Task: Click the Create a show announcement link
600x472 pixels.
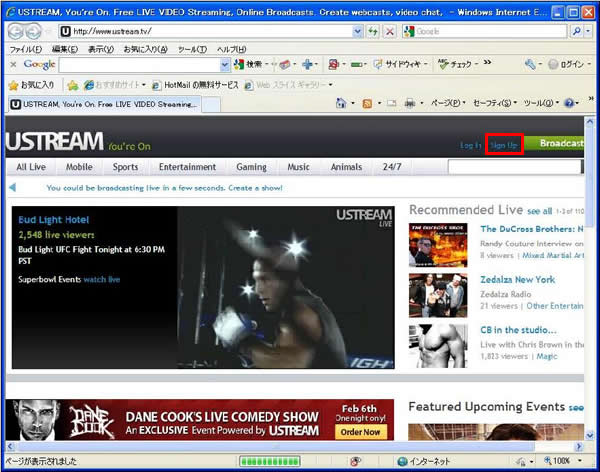Action: tap(255, 188)
